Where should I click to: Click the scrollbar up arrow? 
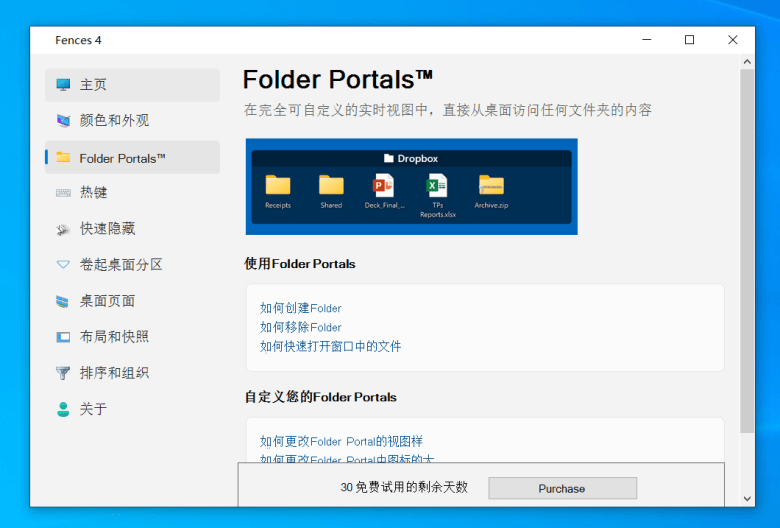[x=747, y=62]
